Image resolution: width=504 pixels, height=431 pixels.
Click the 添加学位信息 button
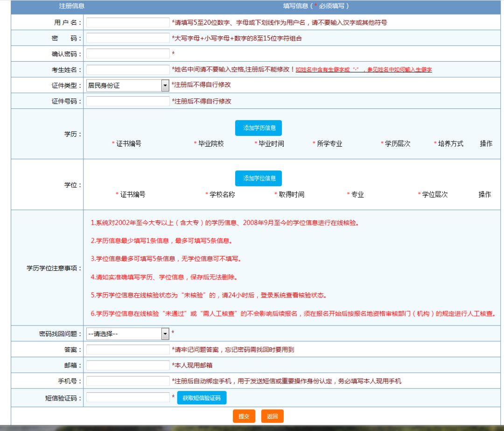click(259, 178)
